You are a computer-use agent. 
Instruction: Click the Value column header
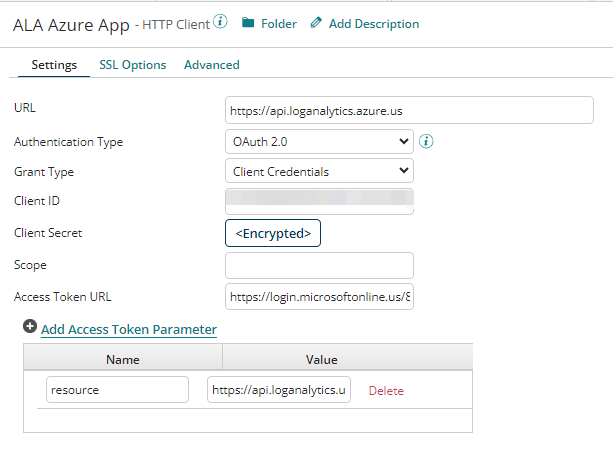tap(321, 359)
